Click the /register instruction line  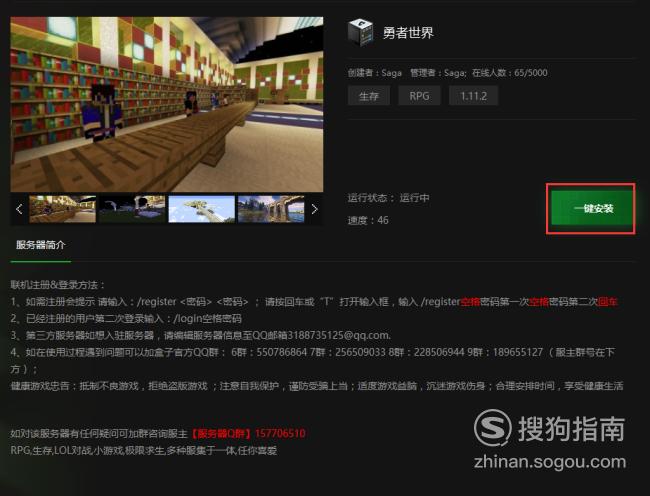tap(314, 302)
